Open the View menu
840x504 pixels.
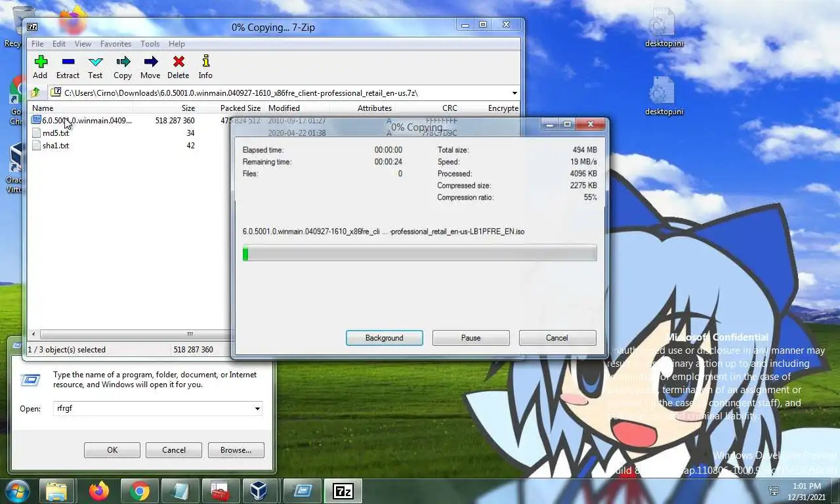(83, 43)
